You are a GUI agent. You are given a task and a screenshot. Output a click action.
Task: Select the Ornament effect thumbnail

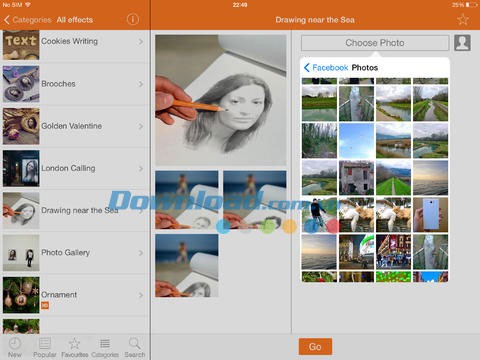tap(21, 295)
